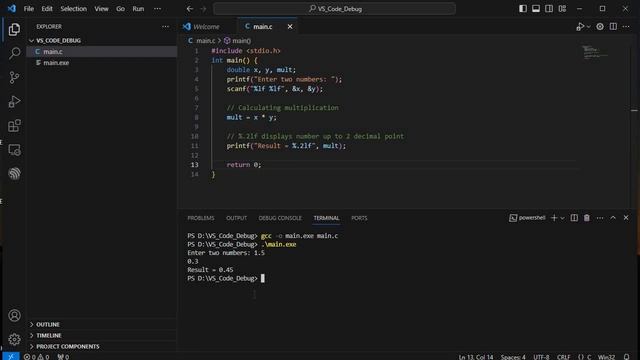Image resolution: width=640 pixels, height=360 pixels.
Task: Open the File menu
Action: click(29, 9)
